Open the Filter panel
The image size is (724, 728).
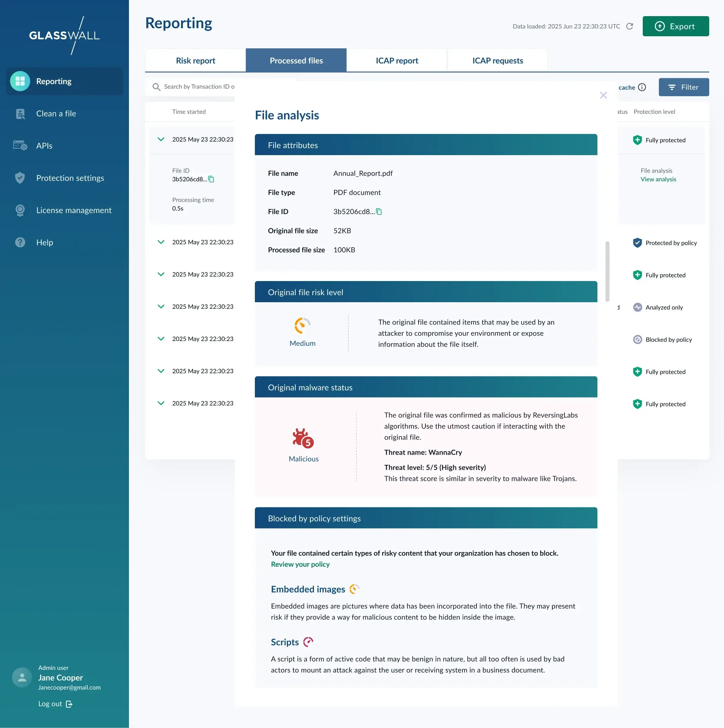point(684,87)
